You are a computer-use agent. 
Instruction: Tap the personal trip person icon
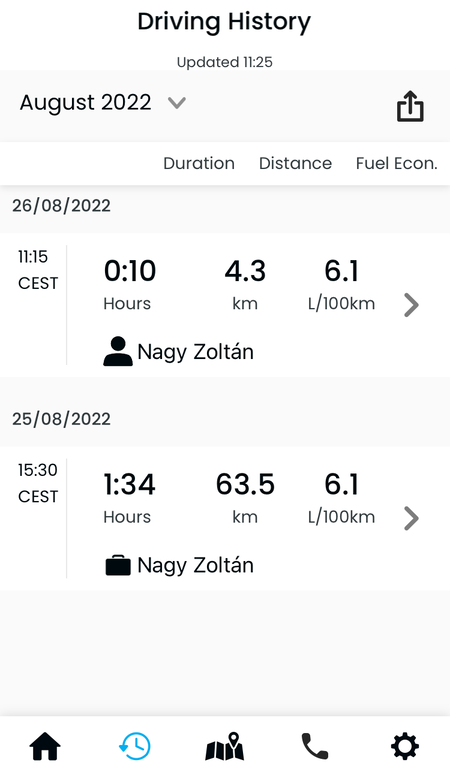[x=118, y=351]
